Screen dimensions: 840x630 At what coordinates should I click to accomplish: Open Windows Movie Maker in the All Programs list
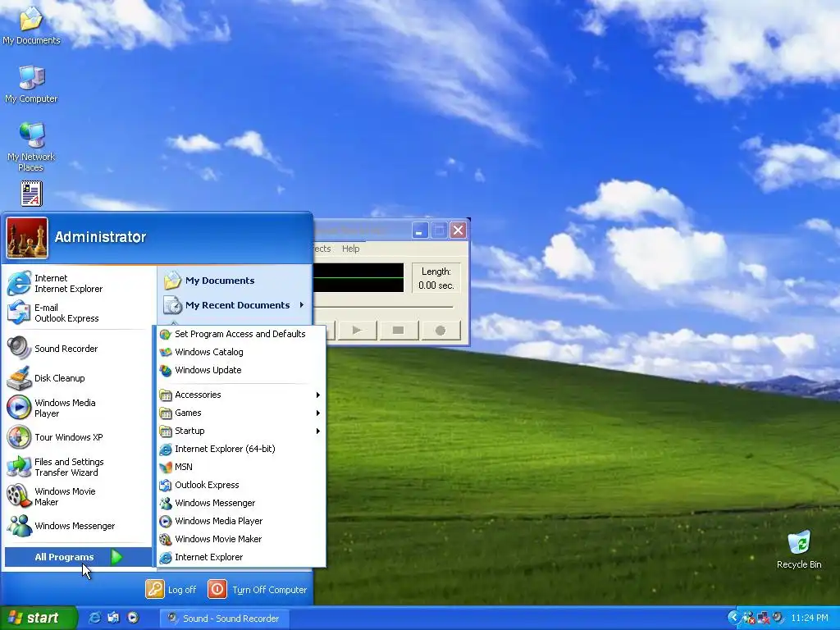pos(240,539)
